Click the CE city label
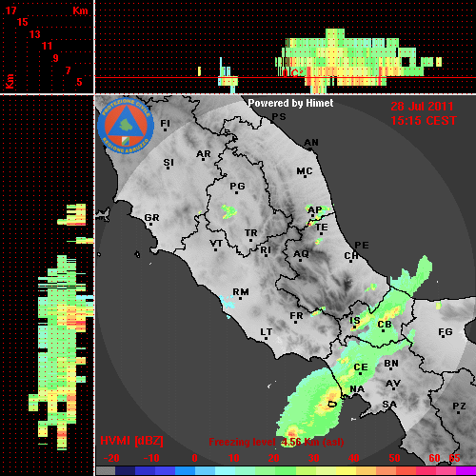 click(x=361, y=367)
